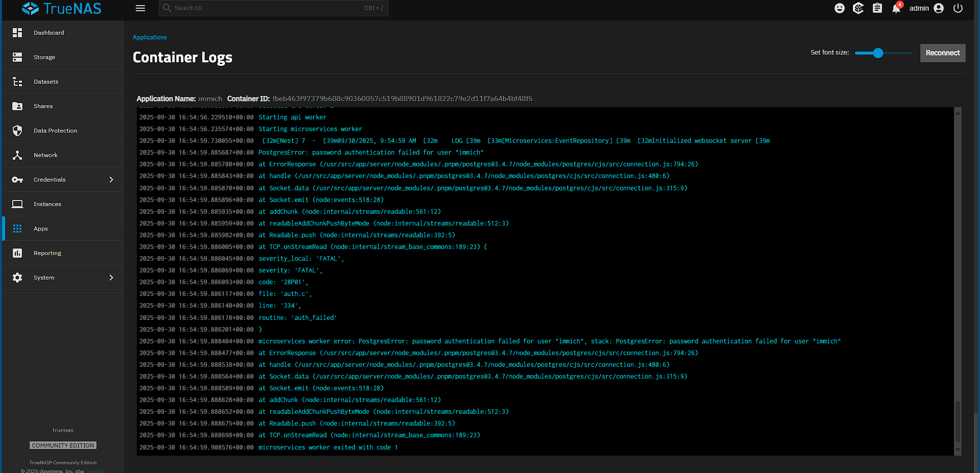Open the alerts bell notifications

896,8
